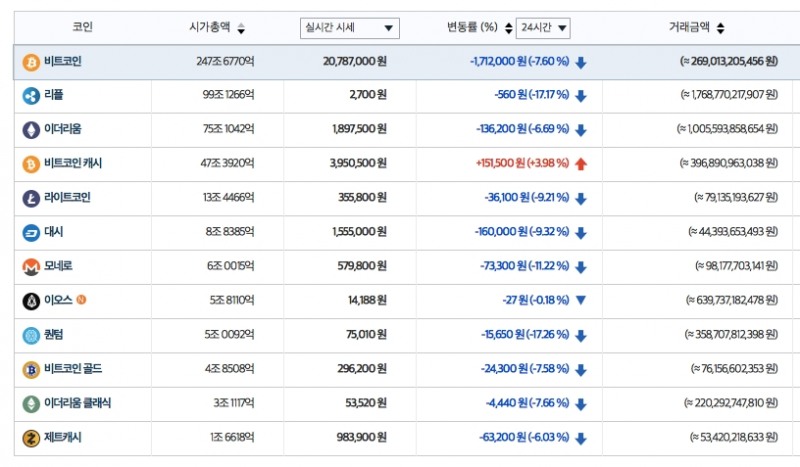Click the 시가총액 column header label
This screenshot has width=800, height=467.
click(x=210, y=27)
